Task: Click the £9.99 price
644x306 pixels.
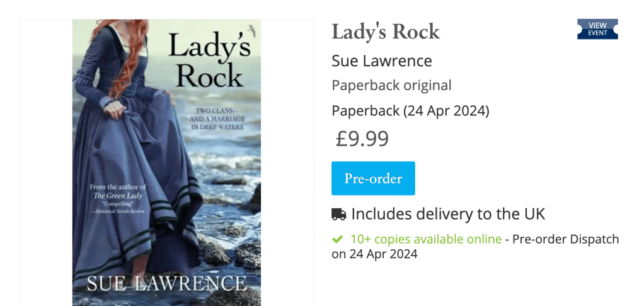Action: 362,138
